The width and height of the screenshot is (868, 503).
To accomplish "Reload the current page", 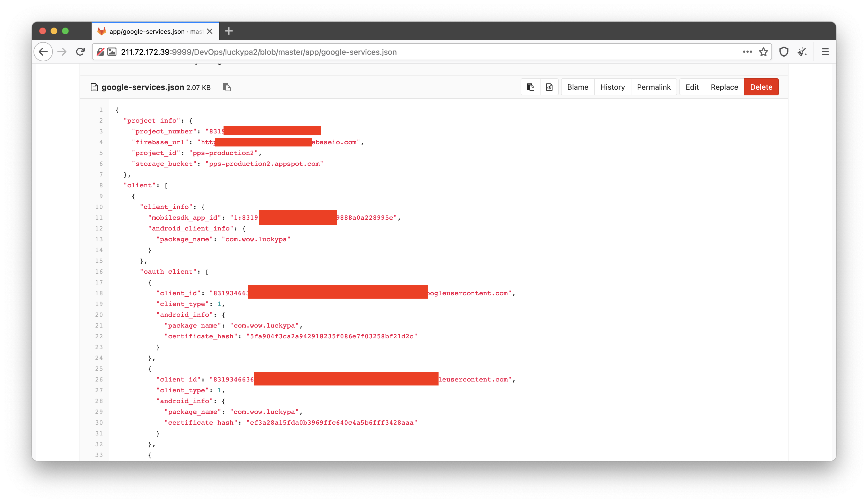I will coord(80,52).
